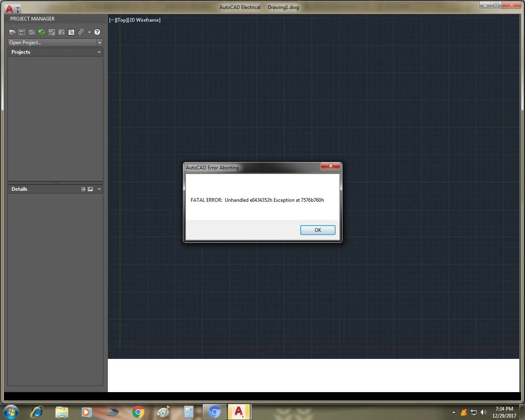Click the taskbar clock 7:34 PM

click(504, 409)
